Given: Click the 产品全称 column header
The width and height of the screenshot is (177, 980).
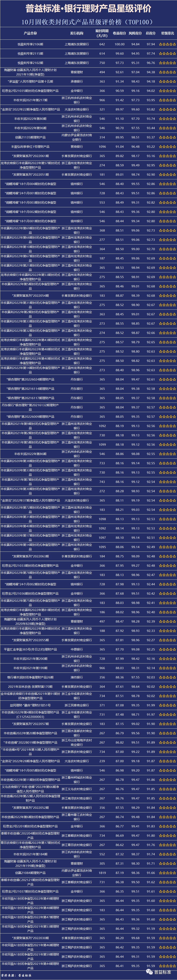Looking at the screenshot, I should pos(30,33).
